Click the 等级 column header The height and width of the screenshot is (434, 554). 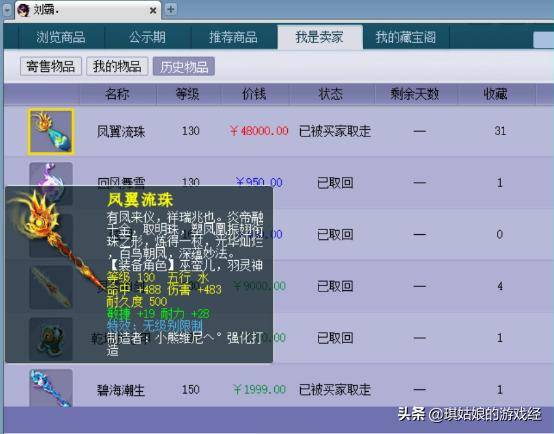tap(188, 94)
